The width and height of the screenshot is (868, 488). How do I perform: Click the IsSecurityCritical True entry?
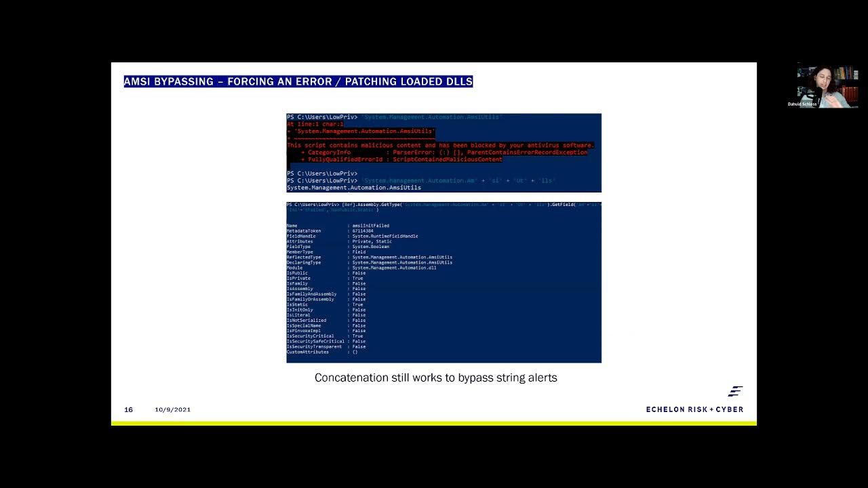pos(325,335)
